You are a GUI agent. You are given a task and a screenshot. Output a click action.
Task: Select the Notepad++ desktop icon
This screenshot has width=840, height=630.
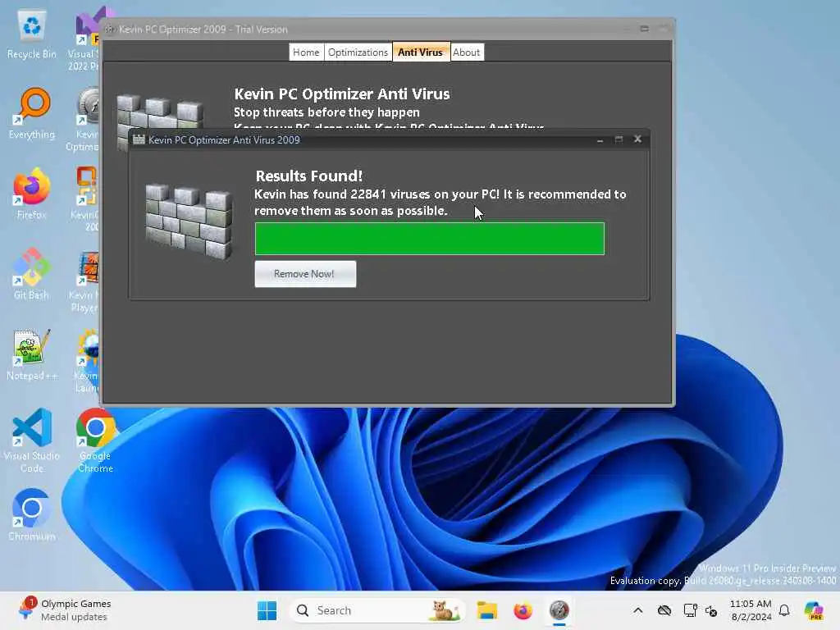32,354
